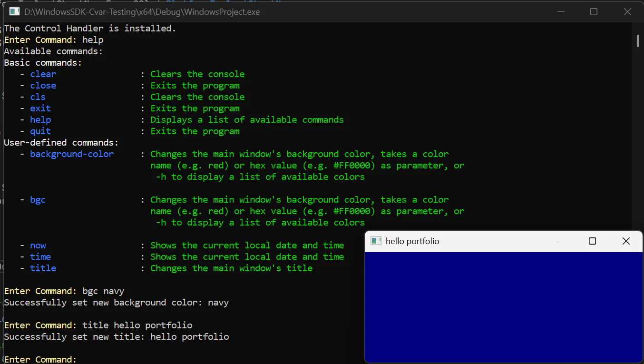Close the WindowsProject.exe console window
This screenshot has width=644, height=364.
627,12
